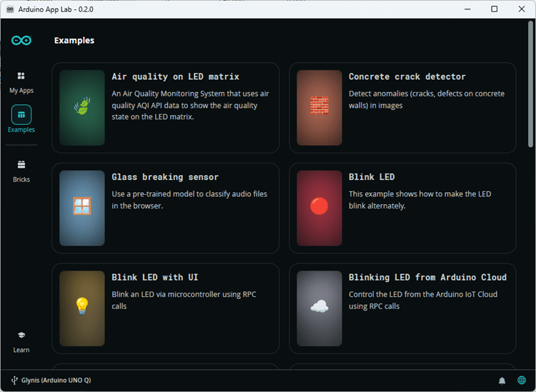Viewport: 536px width, 392px height.
Task: Open the Air quality on LED matrix example
Action: point(175,76)
